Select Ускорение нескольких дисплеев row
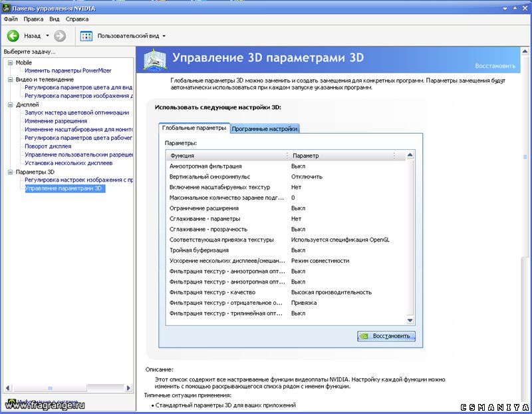532x414 pixels. point(286,261)
